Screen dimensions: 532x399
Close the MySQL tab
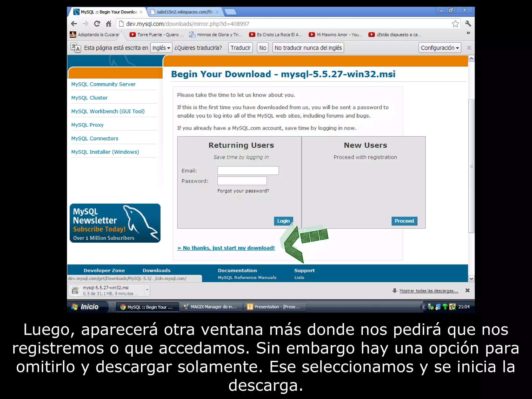[141, 12]
